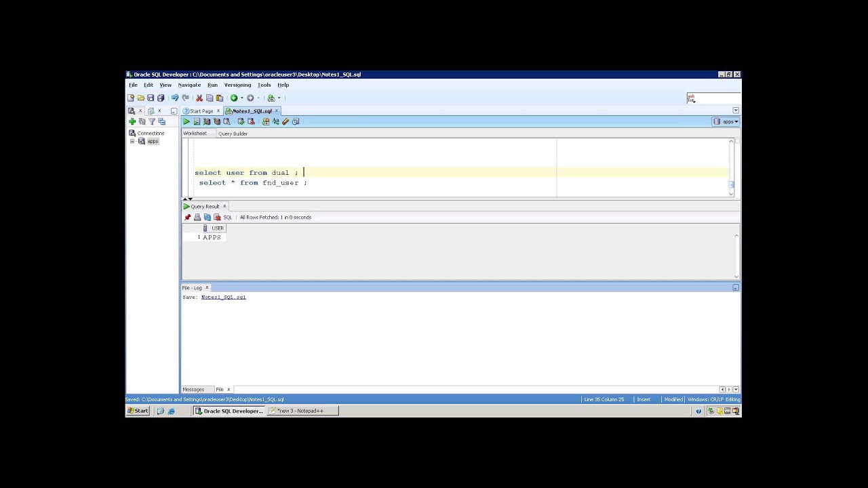Expand the apps connection tree node
The image size is (868, 488).
click(x=132, y=141)
